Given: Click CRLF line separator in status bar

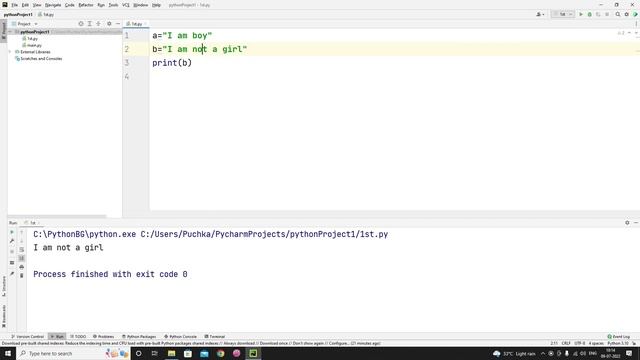Looking at the screenshot, I should click(x=566, y=343).
